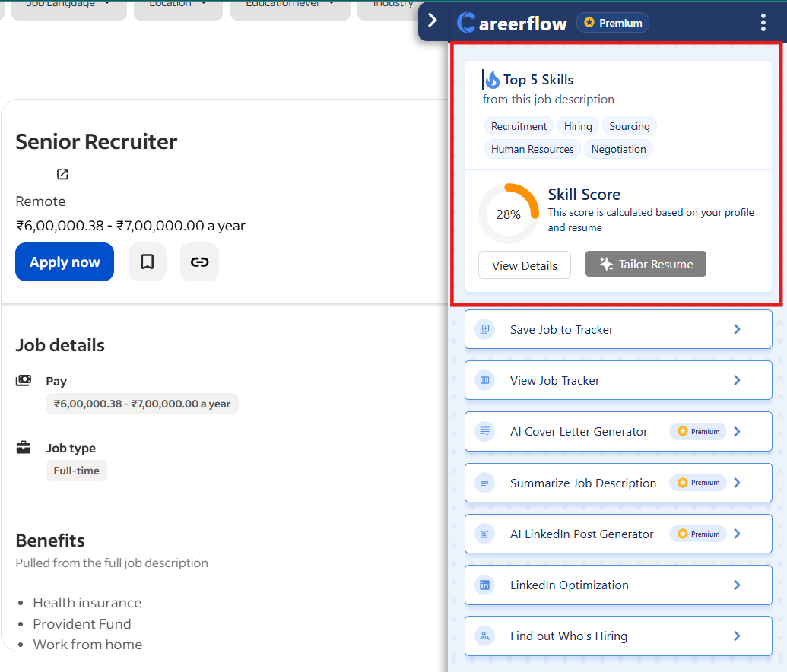Click the 28% Skill Score progress ring

(508, 213)
